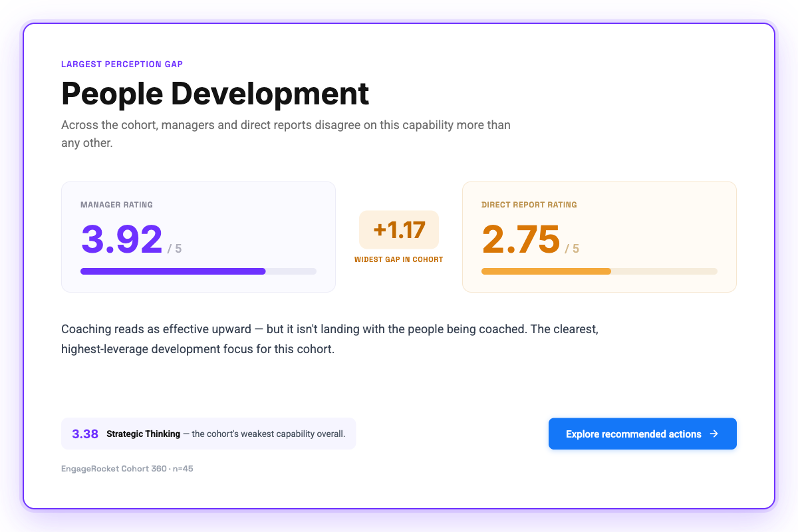Select the People Development heading
The width and height of the screenshot is (798, 532).
[x=215, y=93]
